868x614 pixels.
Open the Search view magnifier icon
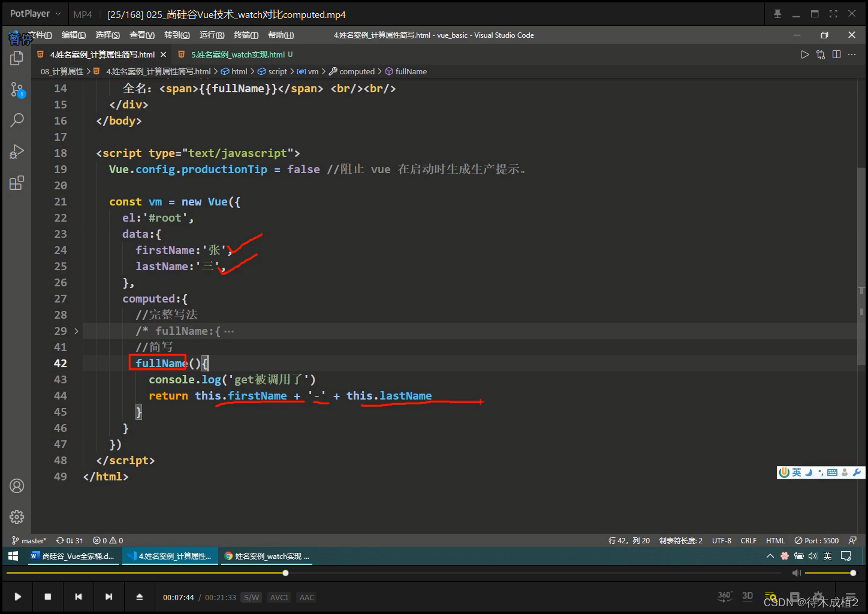point(17,120)
